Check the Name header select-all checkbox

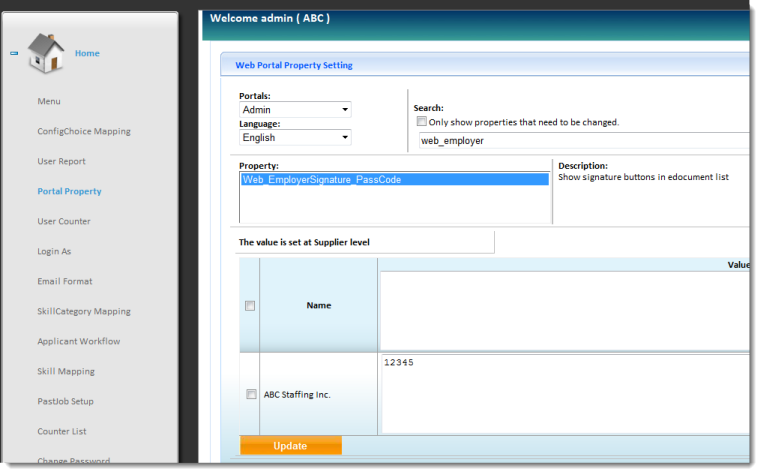(x=250, y=306)
